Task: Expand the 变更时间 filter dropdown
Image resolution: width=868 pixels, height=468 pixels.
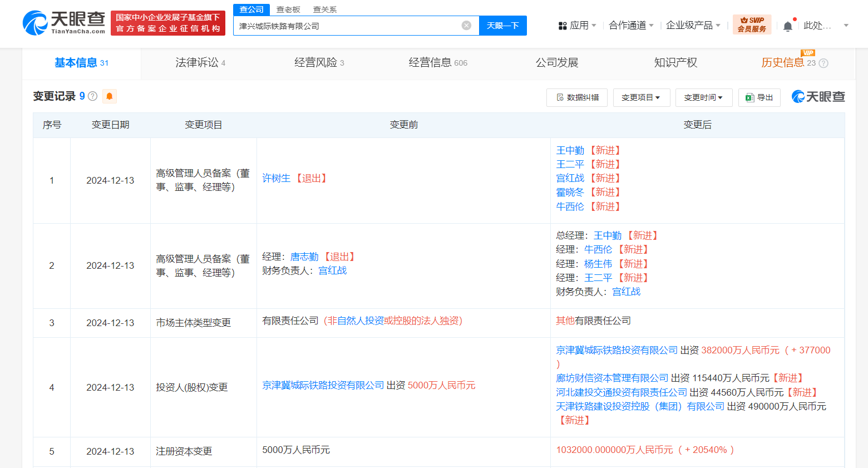Action: tap(703, 97)
